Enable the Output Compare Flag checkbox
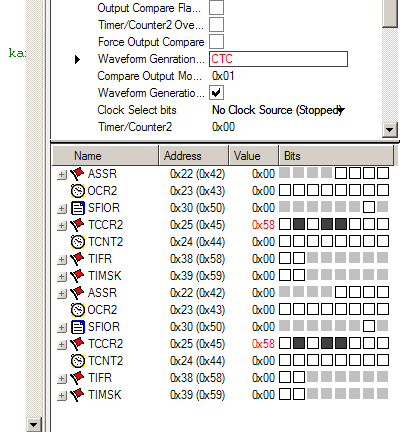The height and width of the screenshot is (432, 400). [216, 8]
